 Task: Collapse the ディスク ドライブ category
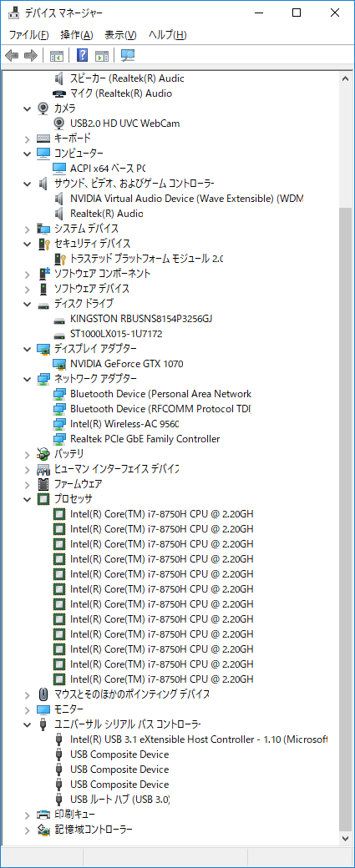pyautogui.click(x=27, y=303)
